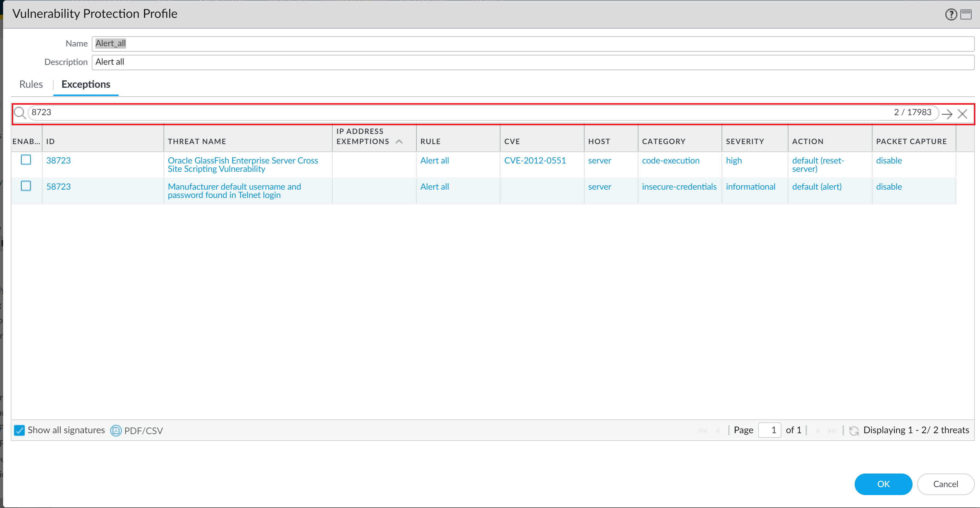Uncheck Show all signatures
This screenshot has height=508, width=980.
(x=19, y=430)
